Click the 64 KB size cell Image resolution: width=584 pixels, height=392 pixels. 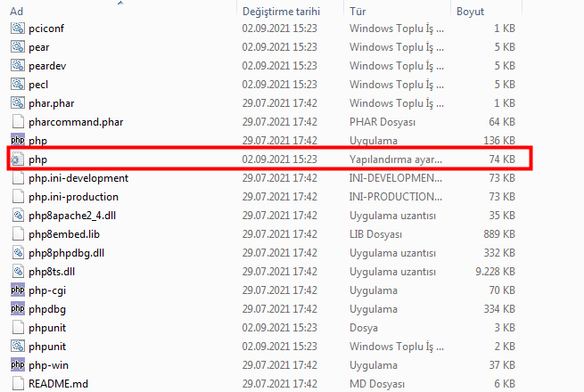(502, 122)
